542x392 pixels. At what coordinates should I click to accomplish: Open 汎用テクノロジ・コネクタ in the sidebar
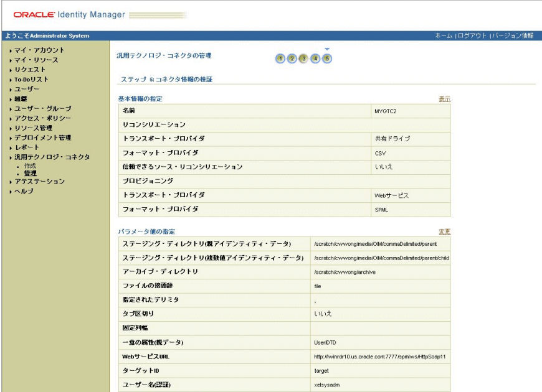(x=52, y=157)
